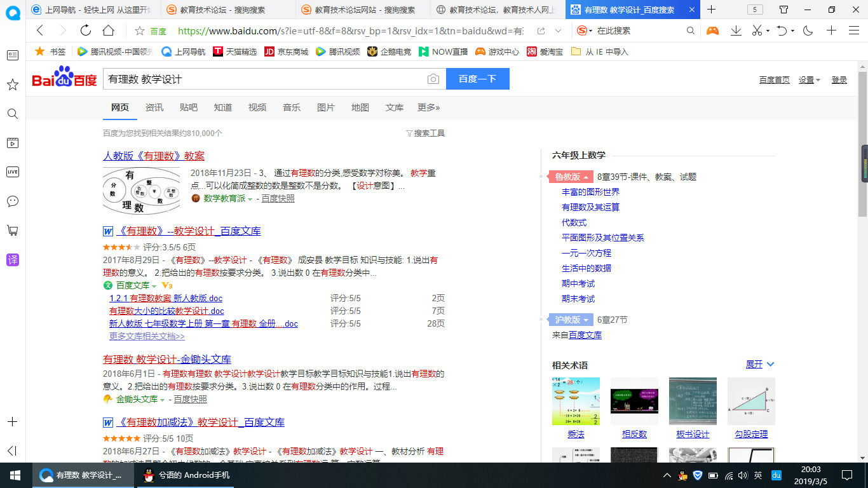Open a new browser tab with plus
The image size is (868, 488).
click(711, 10)
